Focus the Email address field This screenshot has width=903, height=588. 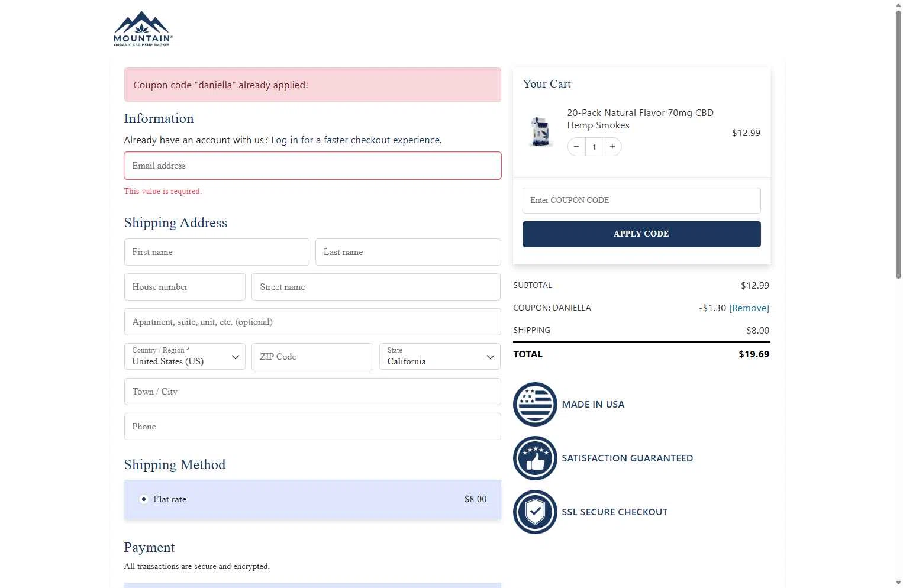coord(312,166)
